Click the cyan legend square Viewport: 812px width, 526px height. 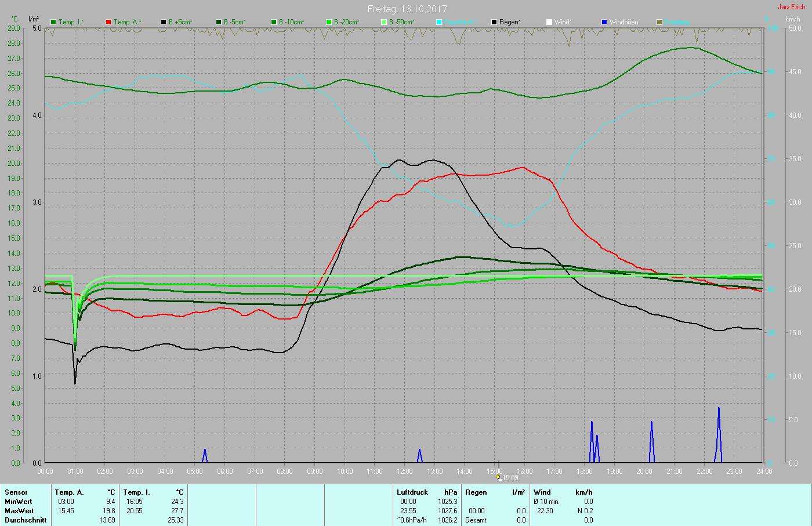pyautogui.click(x=439, y=22)
